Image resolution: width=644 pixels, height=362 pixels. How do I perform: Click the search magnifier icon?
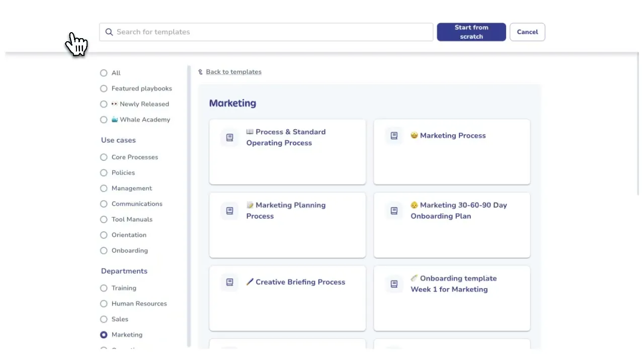(109, 32)
